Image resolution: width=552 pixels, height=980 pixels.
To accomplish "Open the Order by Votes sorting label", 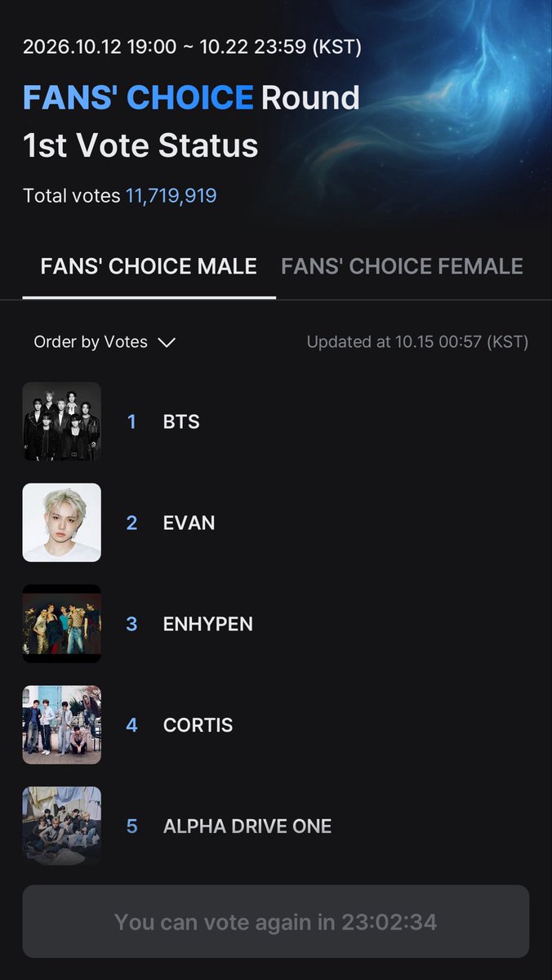I will tap(91, 342).
